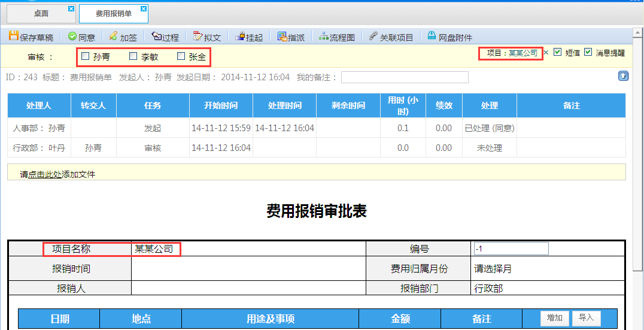Click the 保存草稿 floppy disk icon
Image resolution: width=644 pixels, height=330 pixels.
pos(14,36)
